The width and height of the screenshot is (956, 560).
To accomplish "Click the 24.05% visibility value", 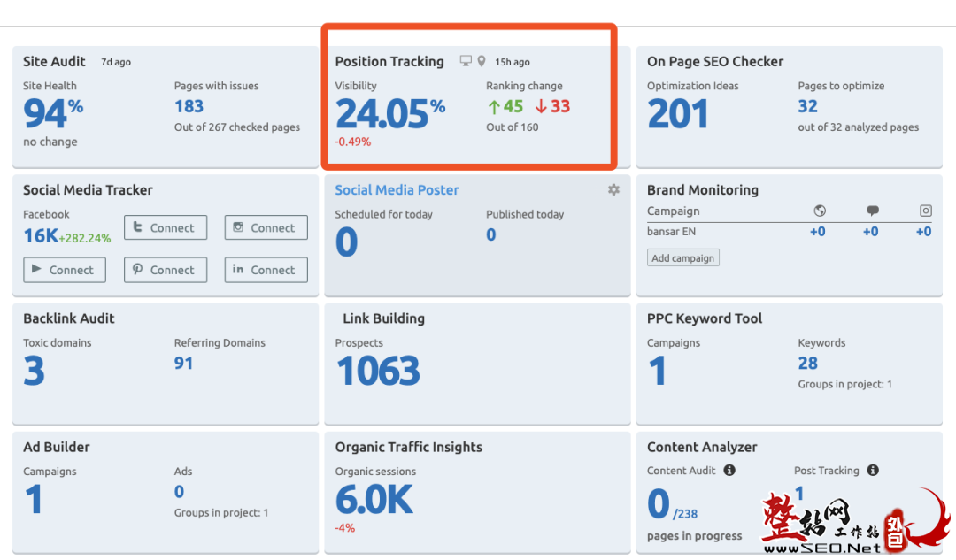I will 390,113.
